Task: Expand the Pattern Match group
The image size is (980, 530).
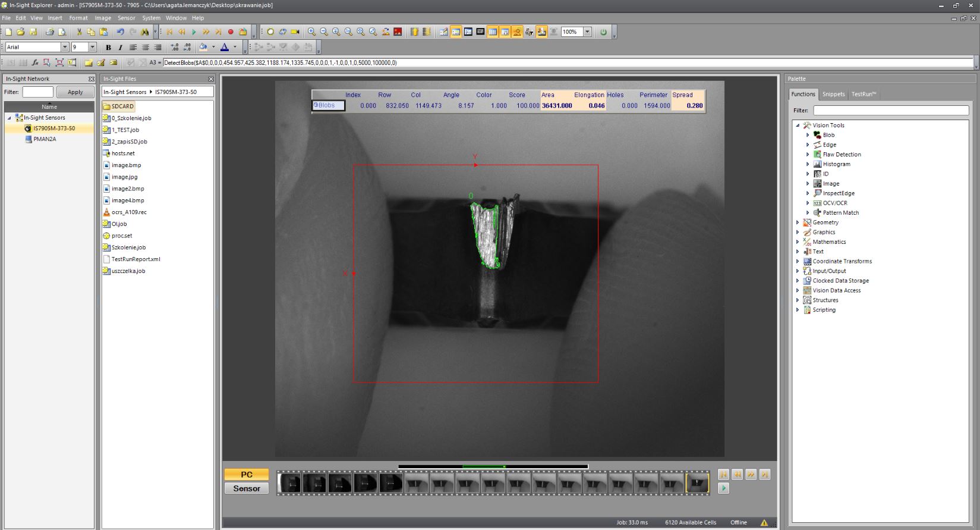Action: click(x=807, y=213)
